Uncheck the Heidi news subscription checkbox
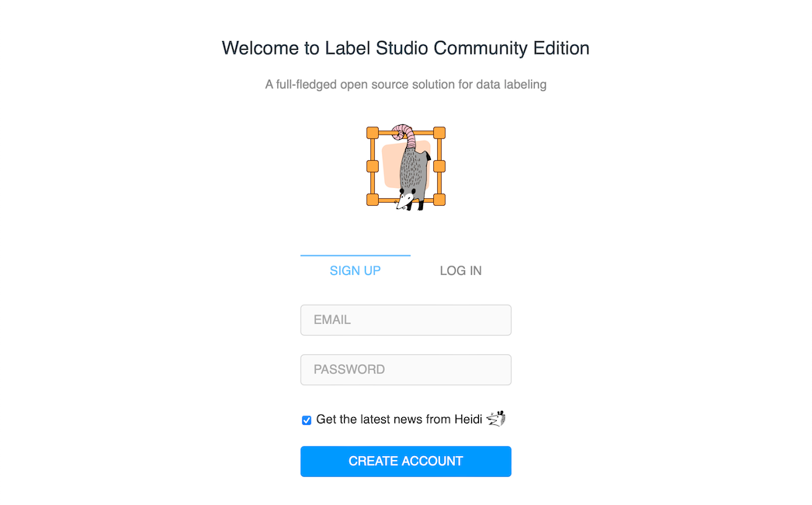This screenshot has width=812, height=505. pos(307,420)
